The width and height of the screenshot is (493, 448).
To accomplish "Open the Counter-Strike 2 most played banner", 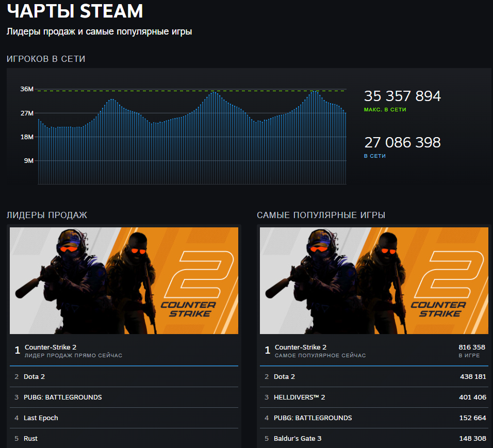I will pos(374,280).
